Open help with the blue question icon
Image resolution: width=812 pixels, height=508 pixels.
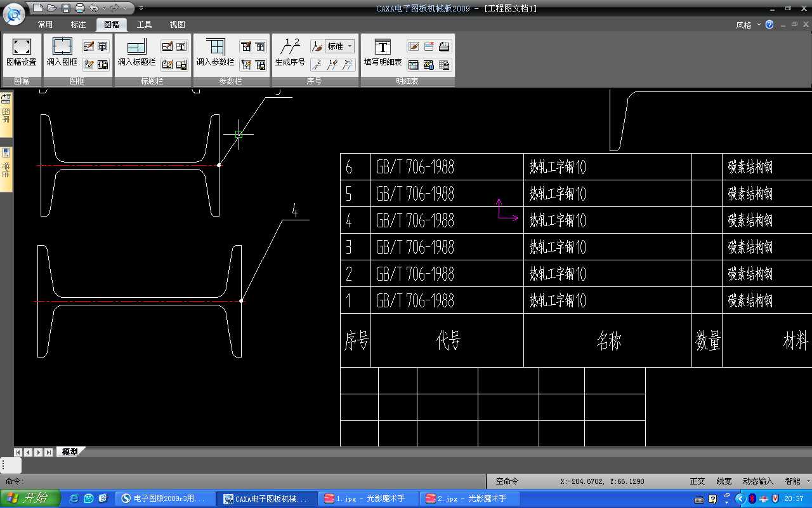[769, 25]
